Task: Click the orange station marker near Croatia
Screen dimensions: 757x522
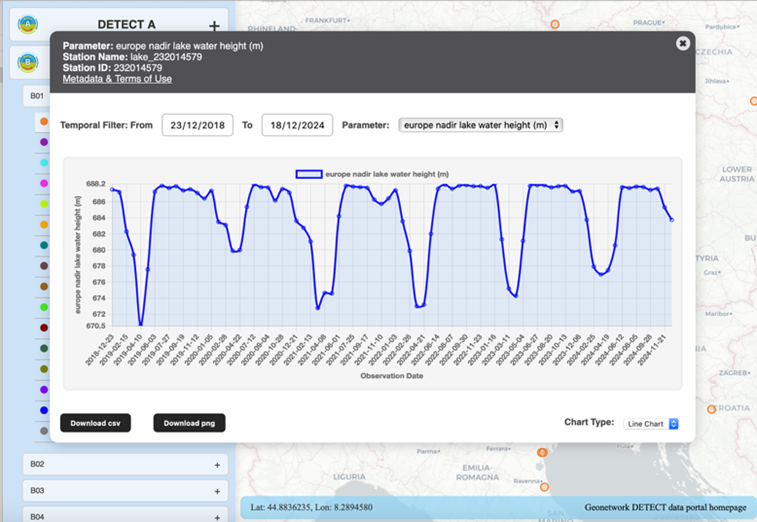Action: (x=712, y=409)
